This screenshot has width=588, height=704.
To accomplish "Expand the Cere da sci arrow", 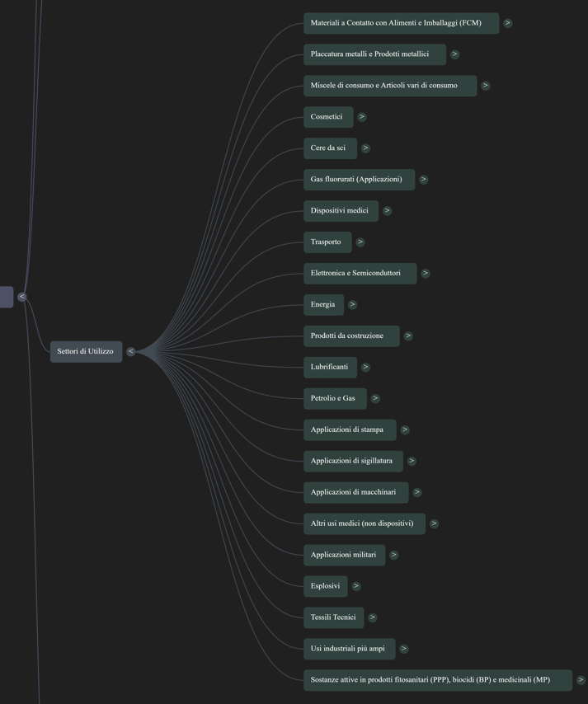I will (x=365, y=148).
